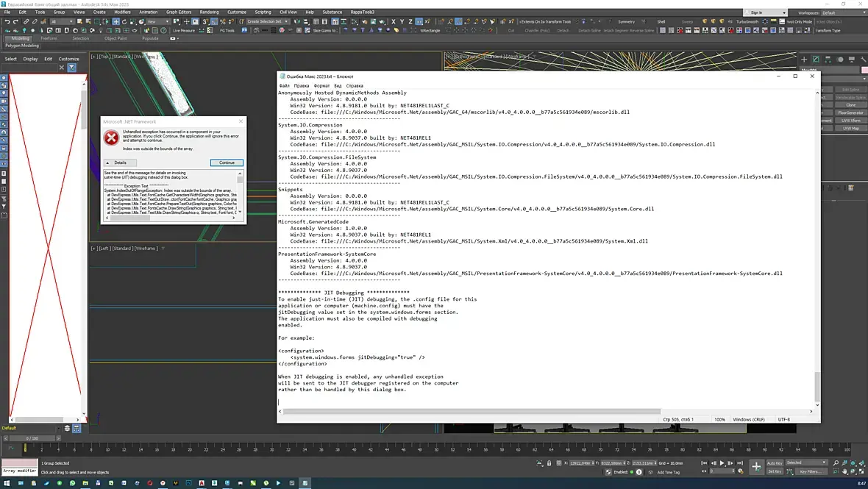This screenshot has height=489, width=868.
Task: Open the Hierarchy command panel tab
Action: (828, 59)
